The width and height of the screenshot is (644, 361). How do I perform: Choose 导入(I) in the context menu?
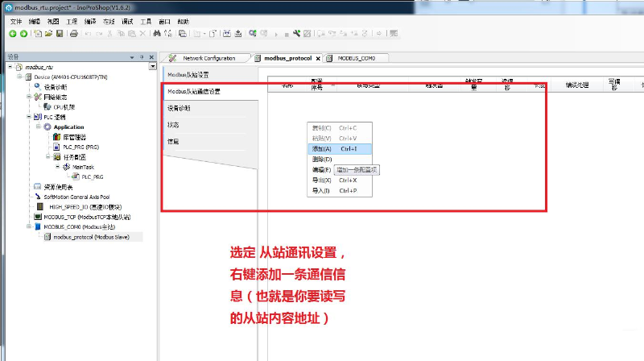[340, 191]
